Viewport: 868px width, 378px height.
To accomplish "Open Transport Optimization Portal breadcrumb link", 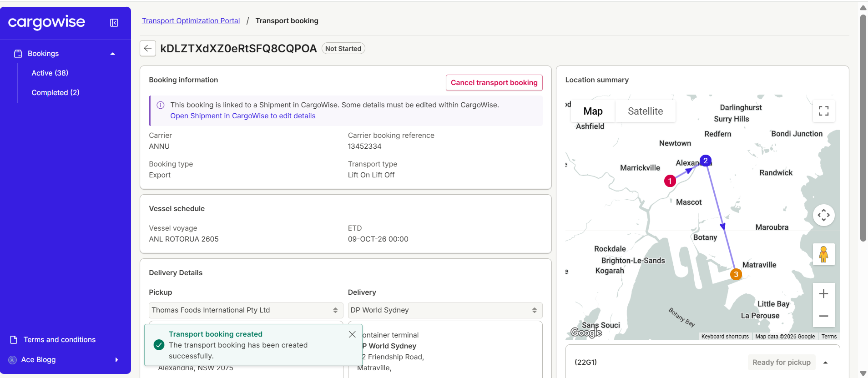I will tap(191, 21).
